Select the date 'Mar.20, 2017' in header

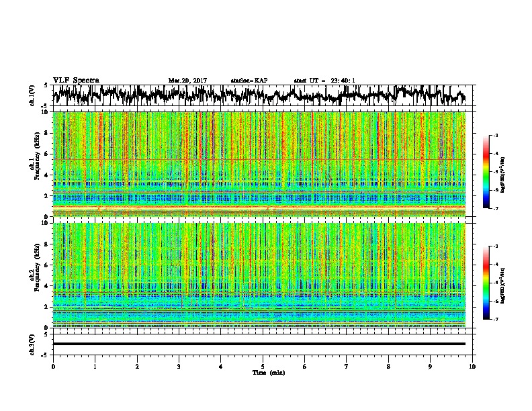pos(187,81)
